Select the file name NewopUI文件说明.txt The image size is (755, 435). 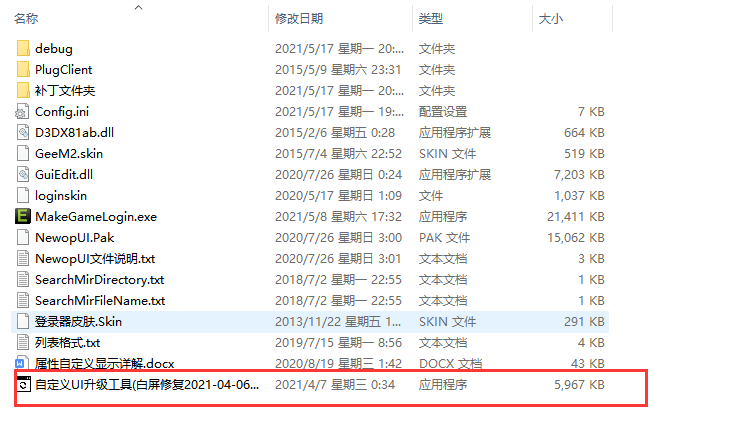(95, 259)
